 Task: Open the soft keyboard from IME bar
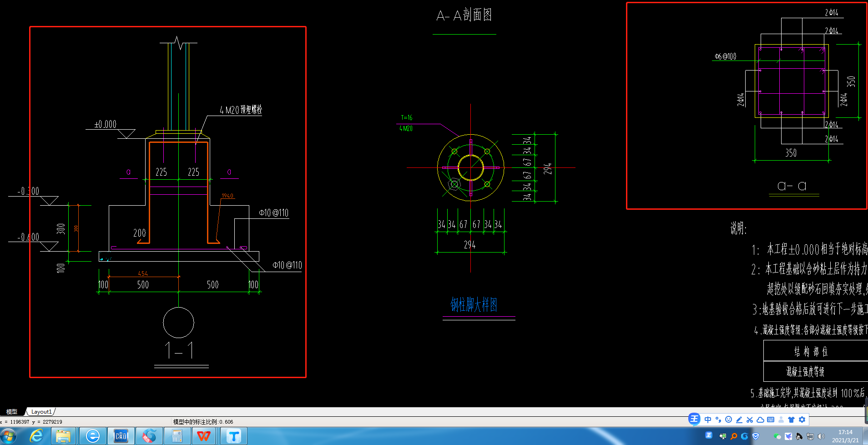pyautogui.click(x=771, y=420)
